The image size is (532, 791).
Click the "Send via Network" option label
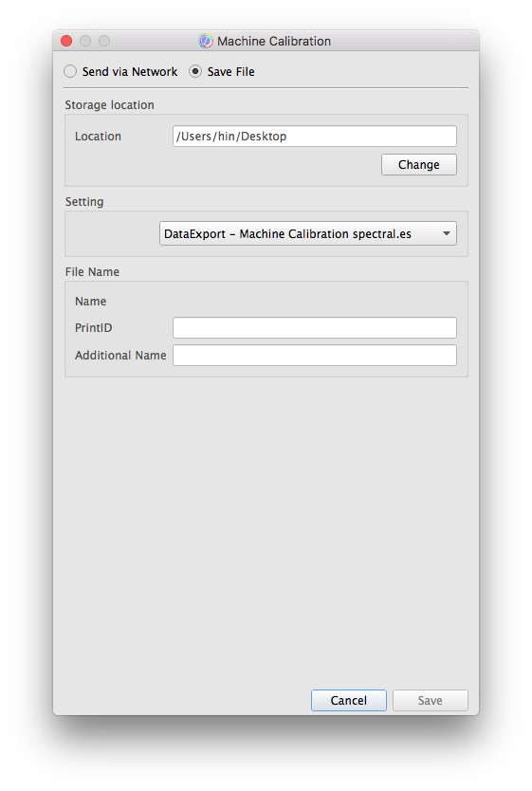pyautogui.click(x=130, y=72)
